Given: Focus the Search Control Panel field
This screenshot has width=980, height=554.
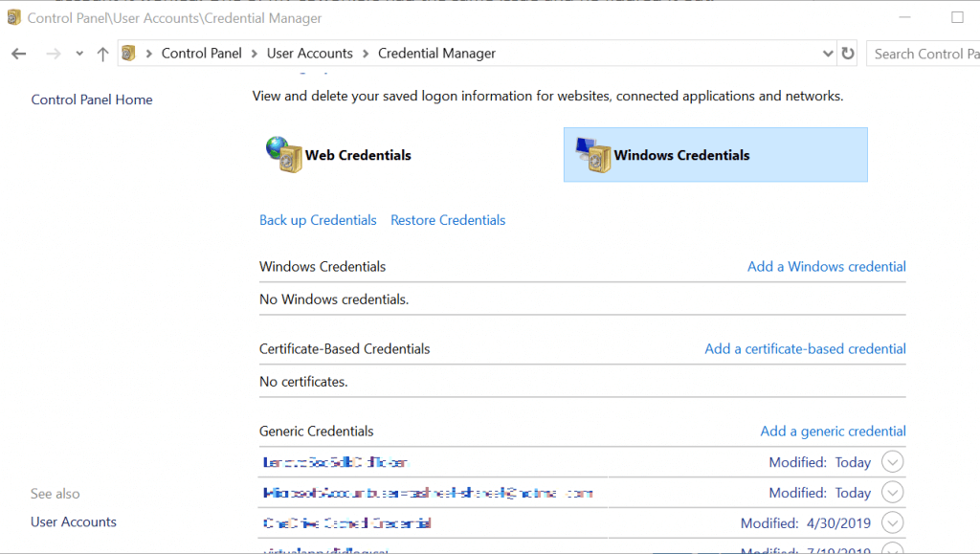Looking at the screenshot, I should (924, 54).
